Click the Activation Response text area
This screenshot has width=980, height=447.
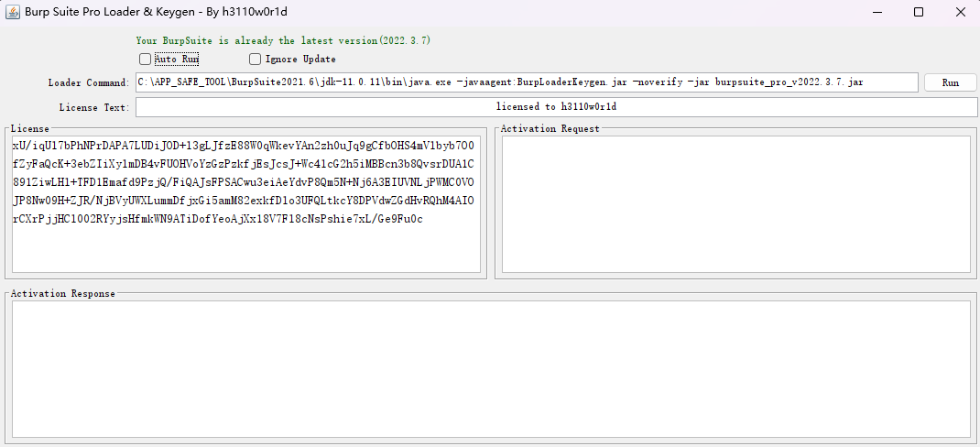click(x=491, y=369)
